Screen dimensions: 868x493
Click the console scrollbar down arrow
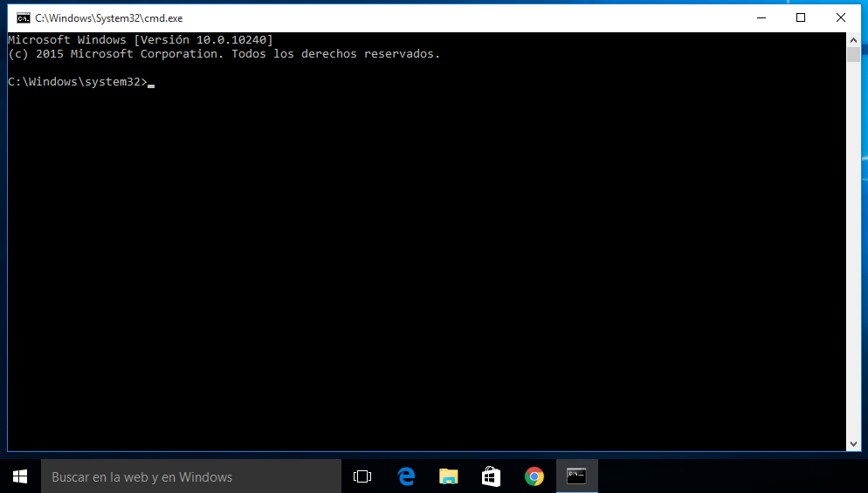click(x=853, y=444)
